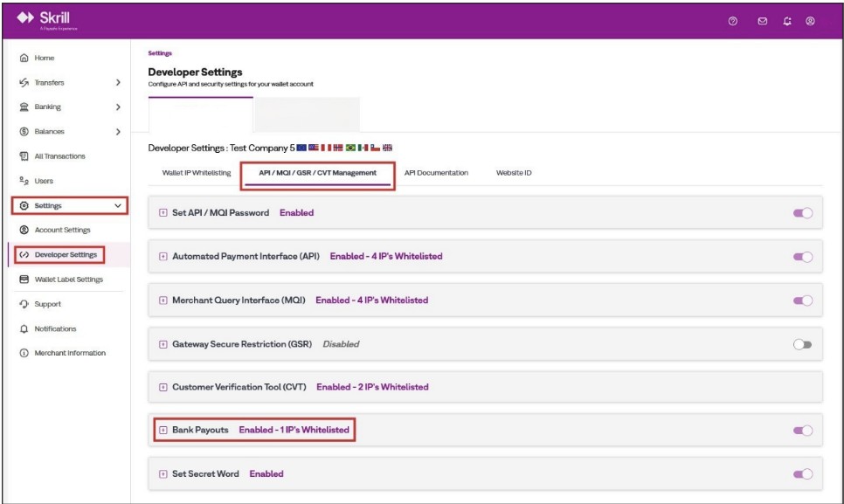
Task: Click the "Test Company 5" heading text
Action: pos(262,148)
